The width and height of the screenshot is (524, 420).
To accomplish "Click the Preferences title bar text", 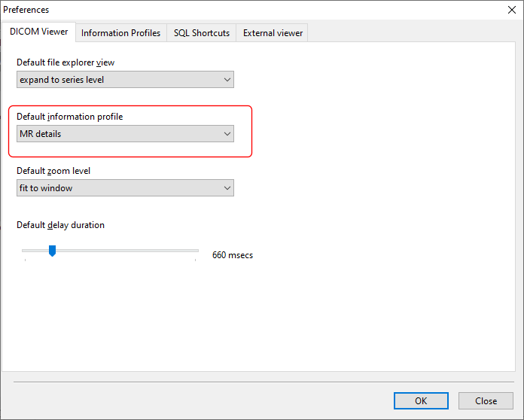I will pos(27,10).
